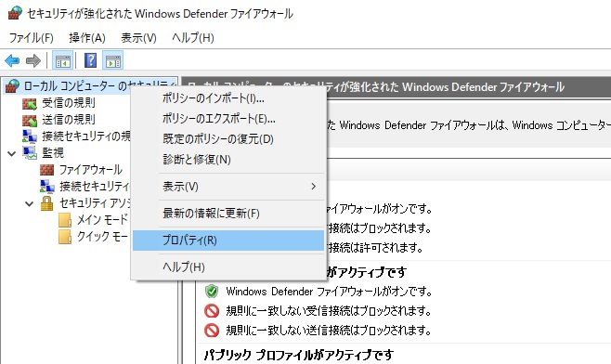Image resolution: width=611 pixels, height=364 pixels.
Task: Click the 接続セキュリティの規則 tree icon
Action: point(30,136)
